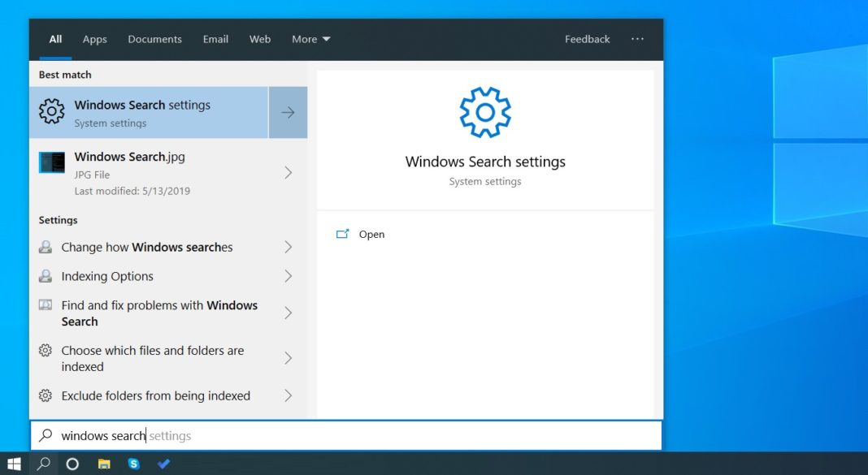Screen dimensions: 868x475
Task: Select the Web tab
Action: pos(259,39)
